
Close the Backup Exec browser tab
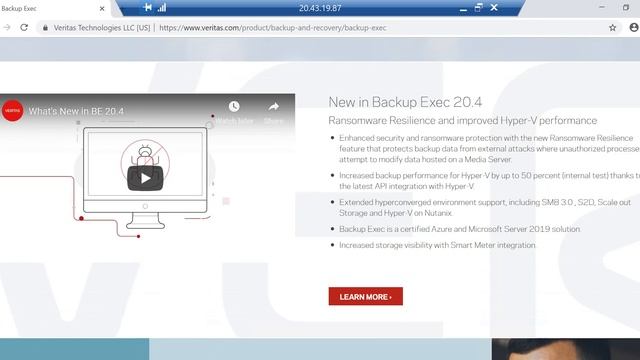pos(102,8)
